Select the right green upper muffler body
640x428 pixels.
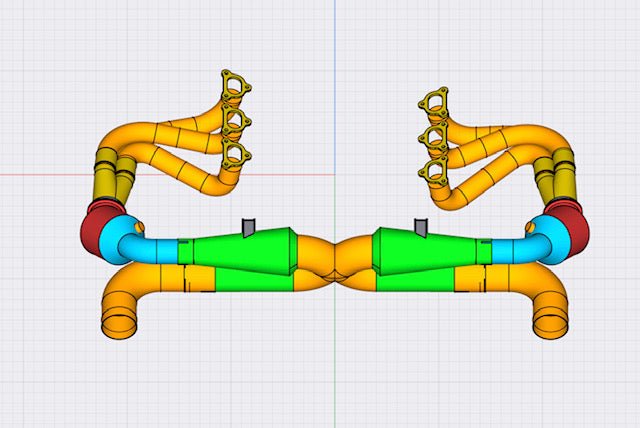click(x=420, y=249)
